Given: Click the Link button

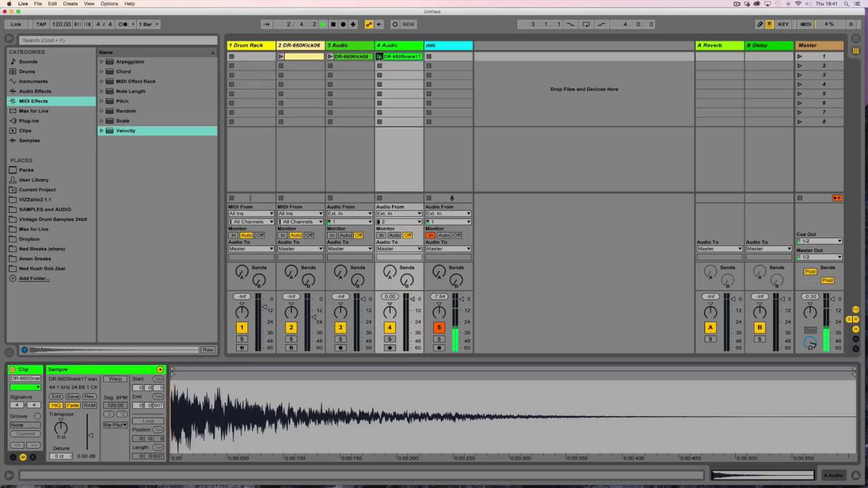Looking at the screenshot, I should [x=16, y=24].
